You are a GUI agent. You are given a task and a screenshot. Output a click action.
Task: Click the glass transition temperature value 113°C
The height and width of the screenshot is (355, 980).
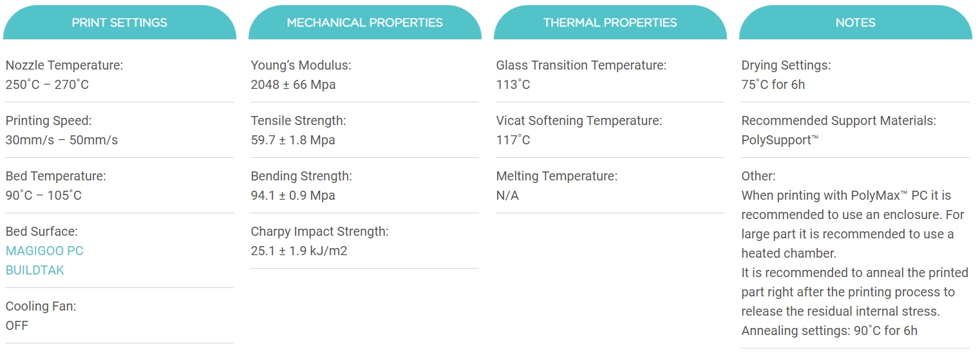pyautogui.click(x=513, y=84)
